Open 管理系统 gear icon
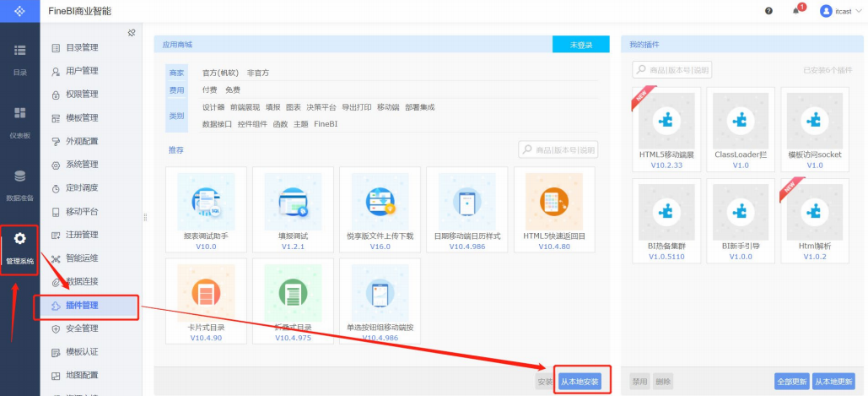Screen dimensions: 868x396 tap(20, 238)
